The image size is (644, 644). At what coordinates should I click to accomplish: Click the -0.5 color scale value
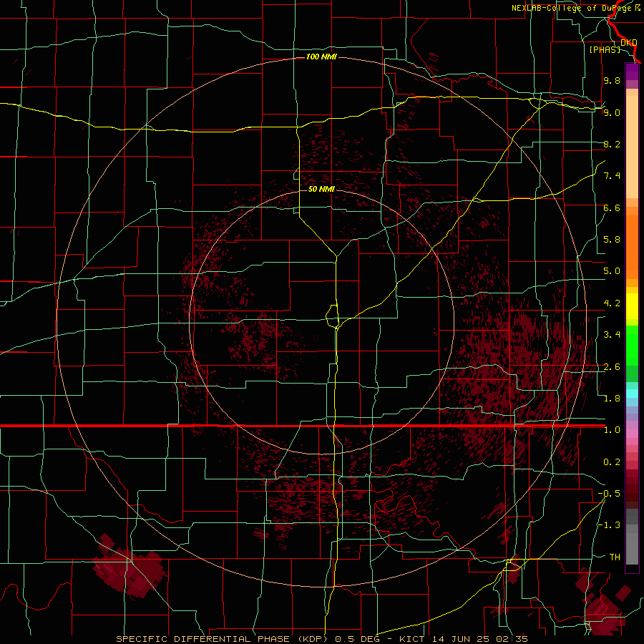(x=609, y=494)
